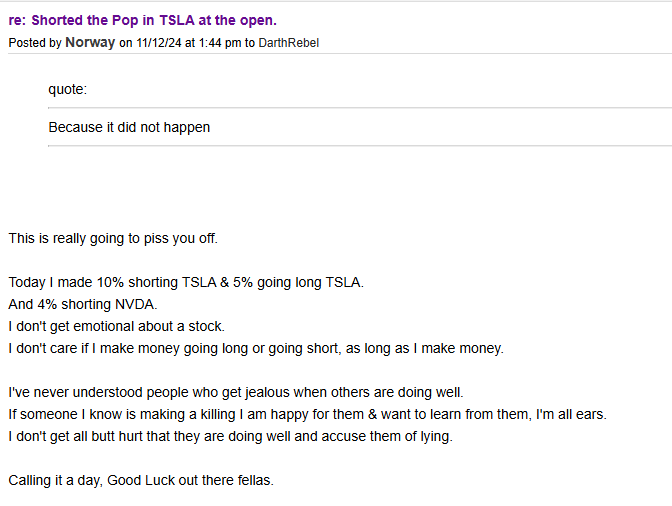Click the line about going long or short
The image size is (672, 506).
256,348
